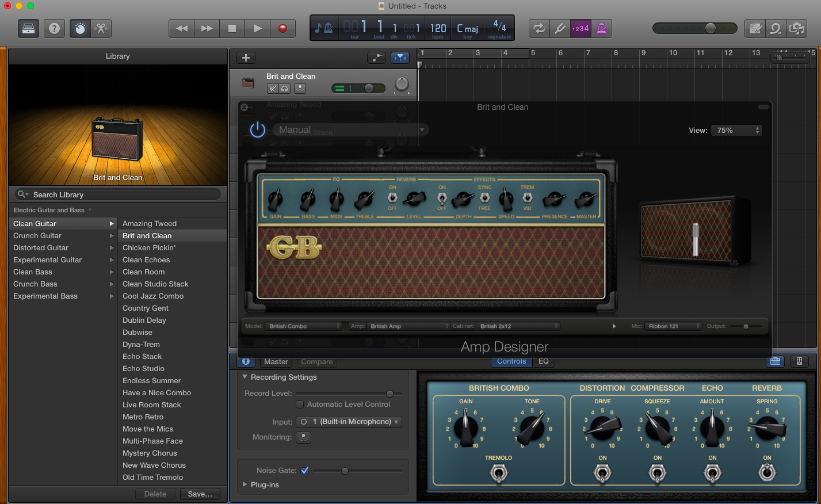The image size is (821, 504).
Task: Enable the Metronome button
Action: click(x=602, y=28)
